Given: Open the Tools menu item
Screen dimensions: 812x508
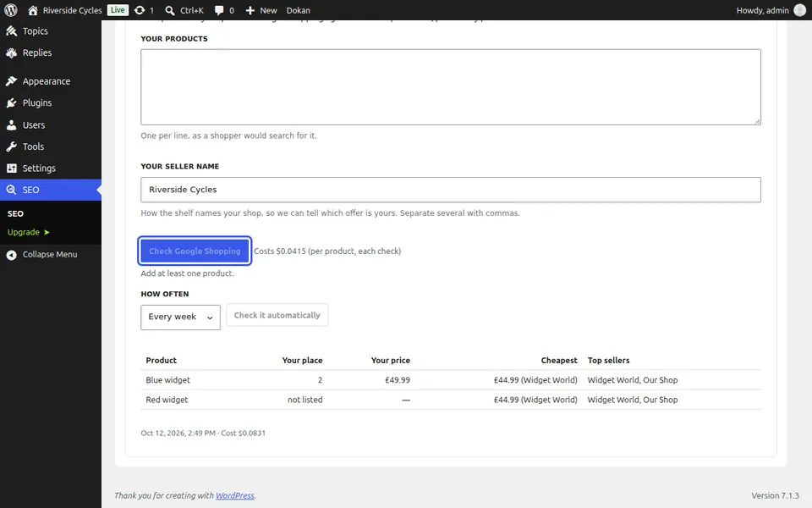Looking at the screenshot, I should 51,146.
